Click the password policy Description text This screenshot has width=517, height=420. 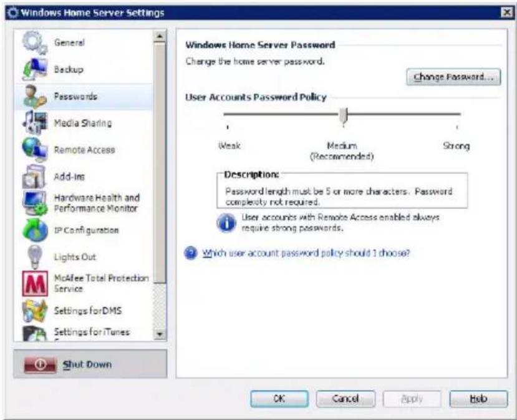(339, 197)
